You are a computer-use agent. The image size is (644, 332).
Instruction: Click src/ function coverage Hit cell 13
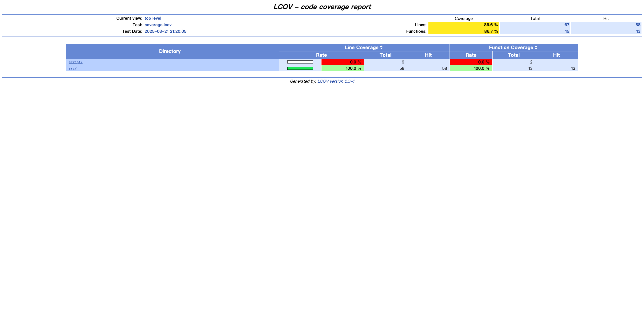556,68
